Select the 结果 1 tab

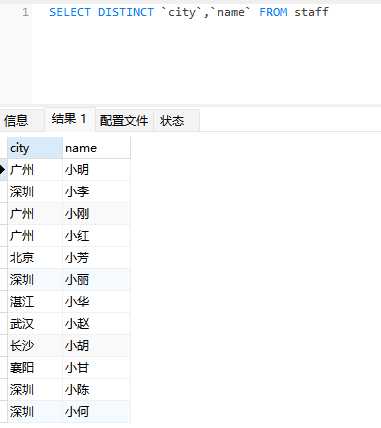70,119
